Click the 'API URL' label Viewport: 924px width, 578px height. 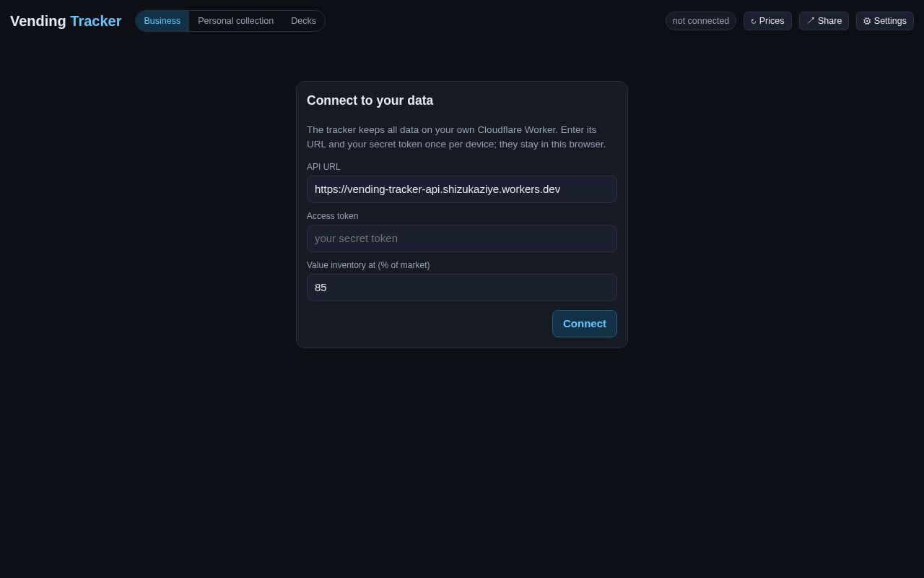click(x=323, y=167)
